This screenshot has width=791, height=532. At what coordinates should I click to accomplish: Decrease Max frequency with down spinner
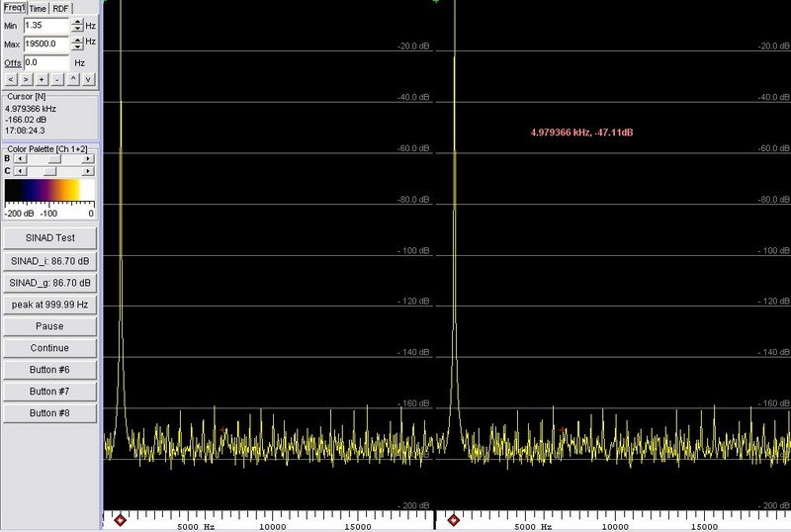pyautogui.click(x=77, y=46)
